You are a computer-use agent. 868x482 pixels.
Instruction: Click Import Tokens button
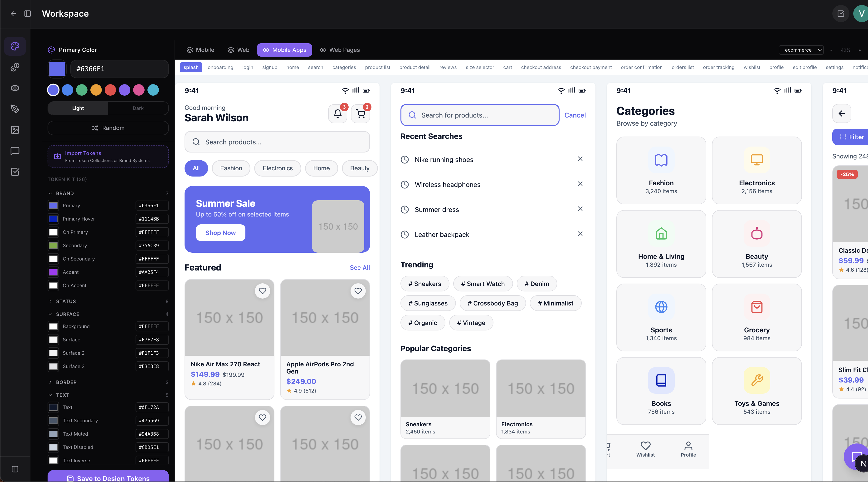(108, 156)
